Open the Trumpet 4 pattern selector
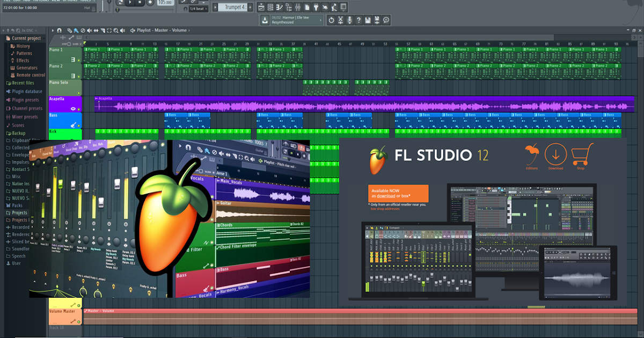The width and height of the screenshot is (644, 338). (232, 7)
